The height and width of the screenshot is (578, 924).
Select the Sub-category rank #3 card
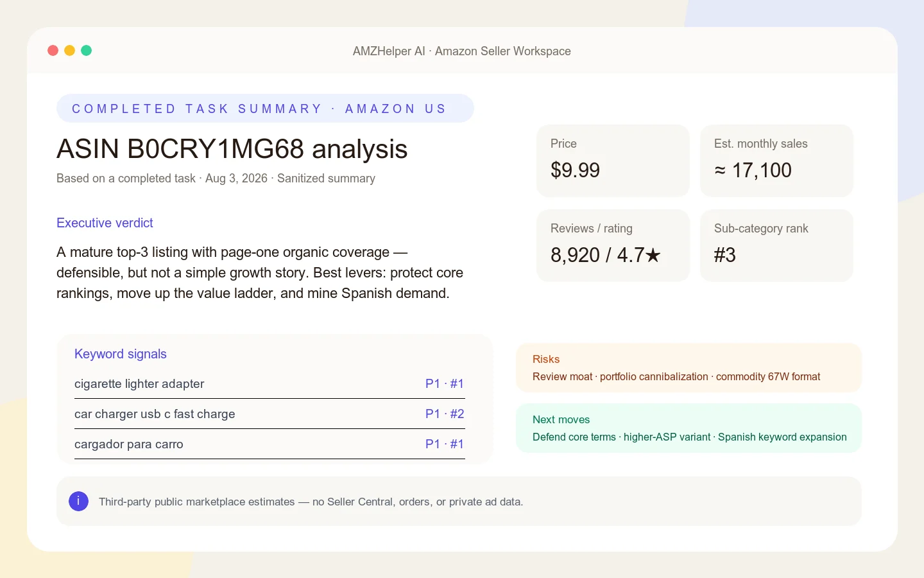coord(776,245)
